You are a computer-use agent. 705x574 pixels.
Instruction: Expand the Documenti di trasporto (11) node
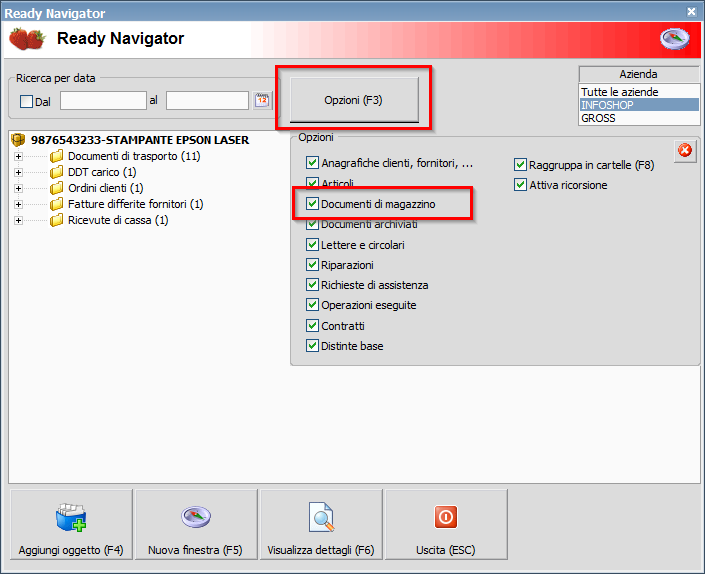pos(18,156)
